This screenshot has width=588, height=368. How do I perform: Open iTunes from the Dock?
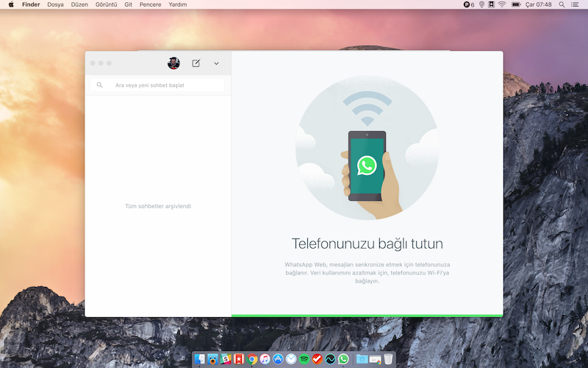(265, 359)
